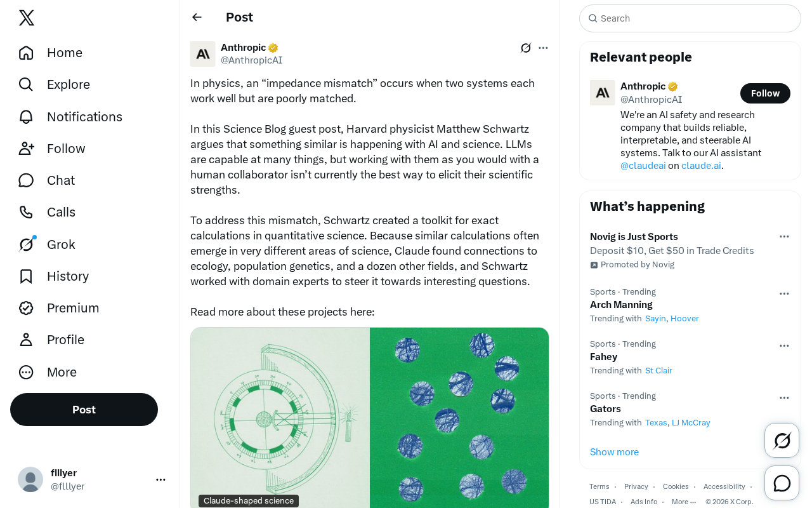Click the X logo icon
Image resolution: width=812 pixels, height=508 pixels.
point(27,18)
